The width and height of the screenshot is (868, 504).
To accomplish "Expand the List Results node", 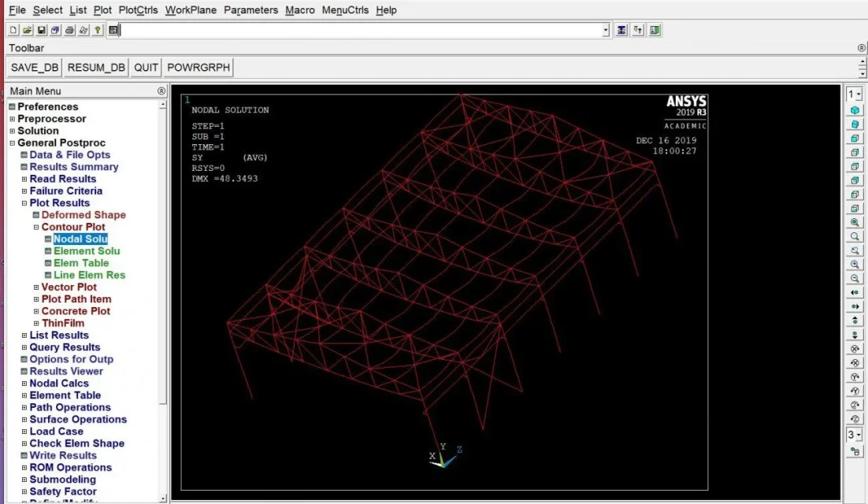I will 24,335.
